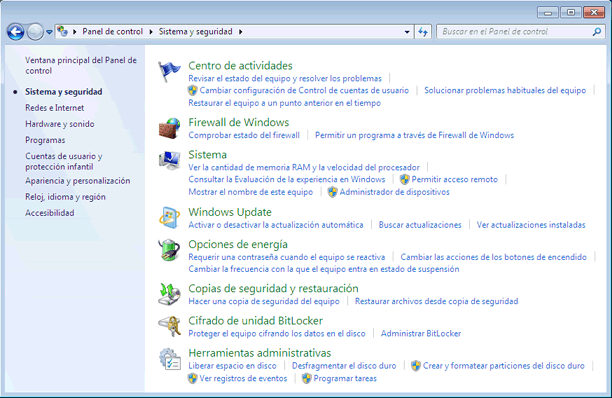Open the Opciones de energía heading
The width and height of the screenshot is (612, 398).
(x=238, y=244)
